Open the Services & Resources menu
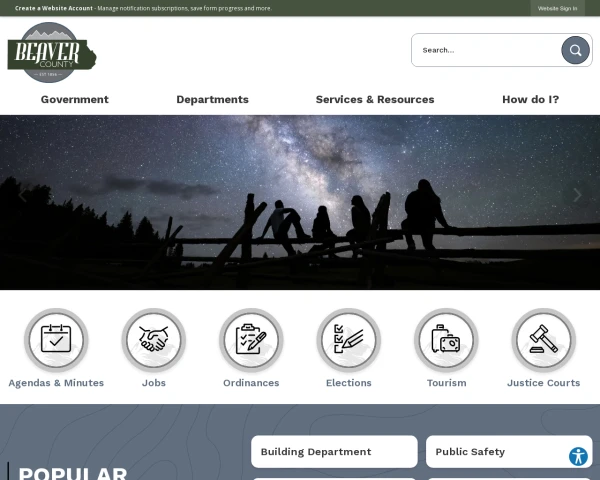Viewport: 600px width, 480px height. point(375,100)
